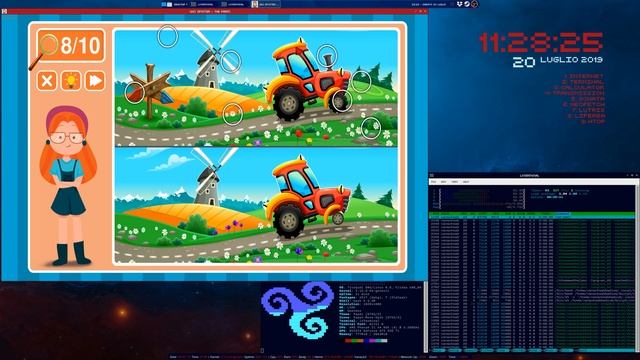Open the Help menu in the LXTerminal window

click(466, 182)
